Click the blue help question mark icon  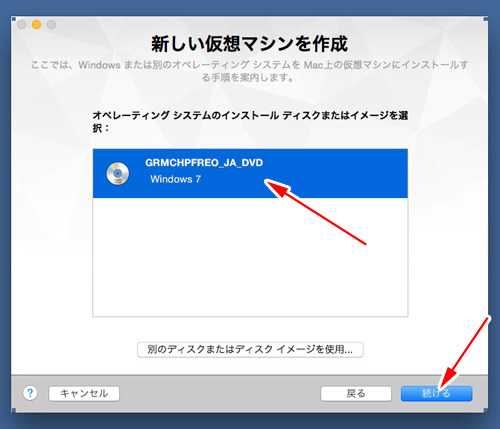point(30,393)
